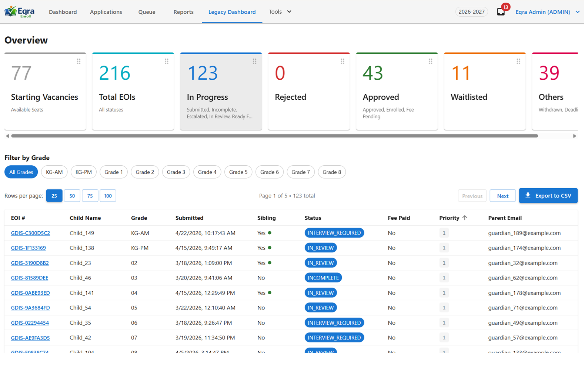The height and width of the screenshot is (371, 588).
Task: Open EOI link GDIS-0ABE93ED
Action: pyautogui.click(x=30, y=293)
